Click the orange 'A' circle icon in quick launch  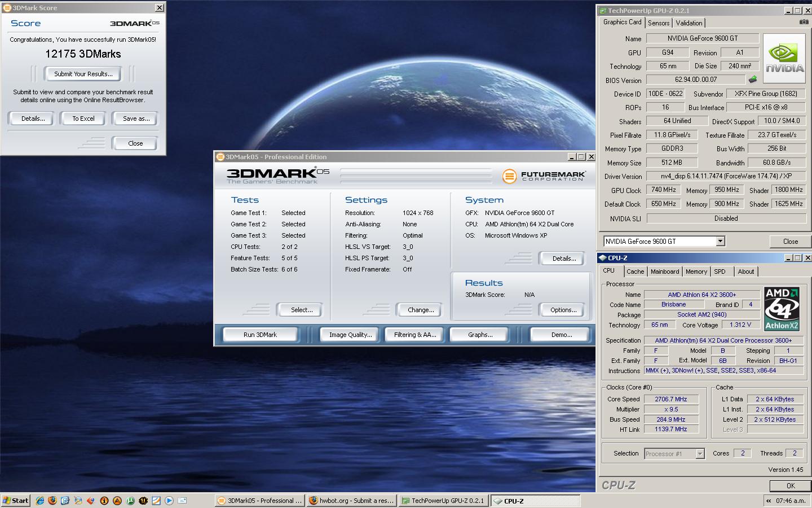click(117, 501)
